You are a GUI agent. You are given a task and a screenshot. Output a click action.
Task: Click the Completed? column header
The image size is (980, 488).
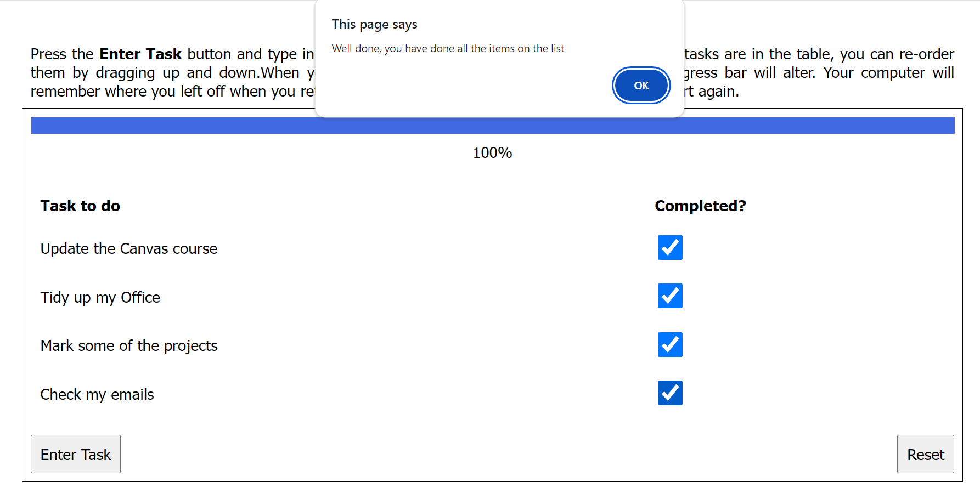coord(700,206)
